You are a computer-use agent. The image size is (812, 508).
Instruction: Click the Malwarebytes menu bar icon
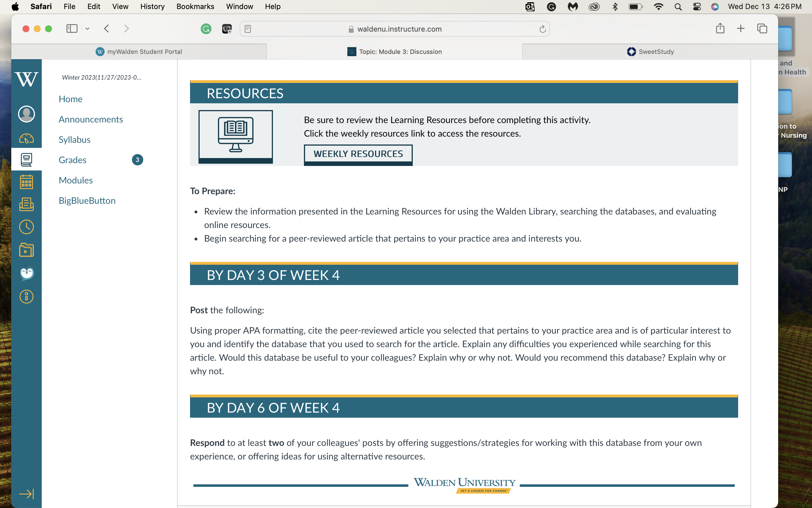pyautogui.click(x=572, y=7)
